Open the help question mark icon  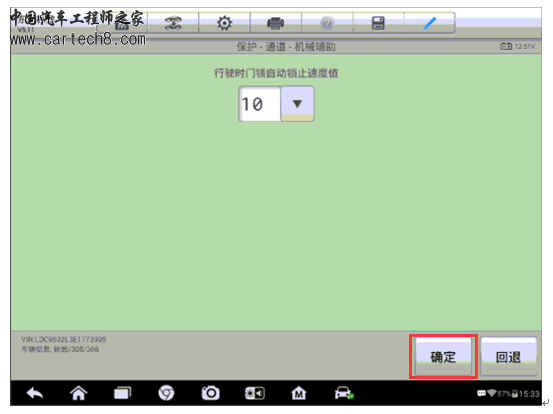pyautogui.click(x=327, y=23)
